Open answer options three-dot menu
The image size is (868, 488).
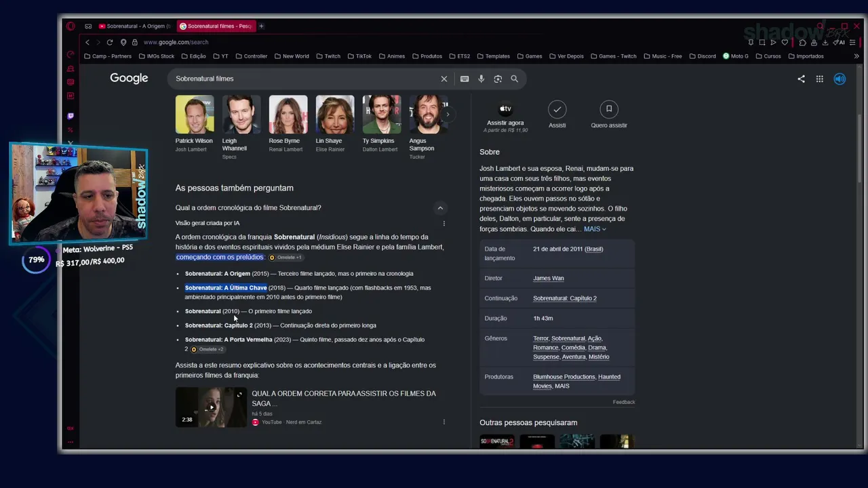click(444, 223)
